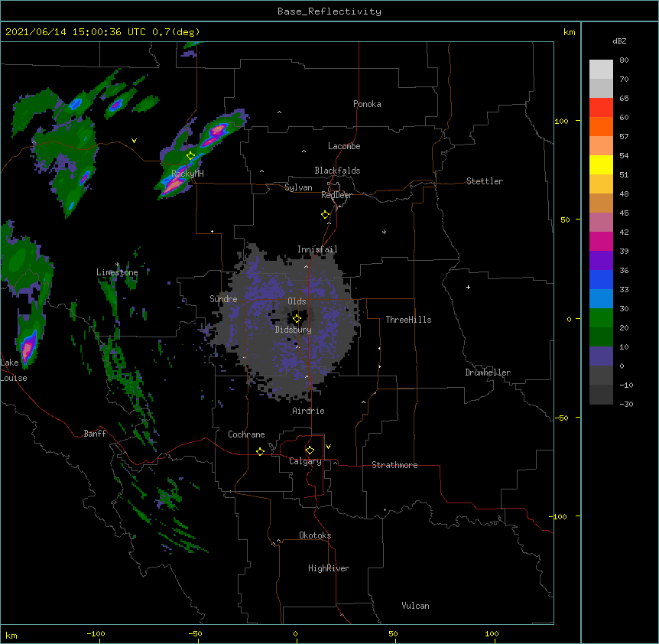Click the 57 value in the dBZ legend

[x=624, y=137]
